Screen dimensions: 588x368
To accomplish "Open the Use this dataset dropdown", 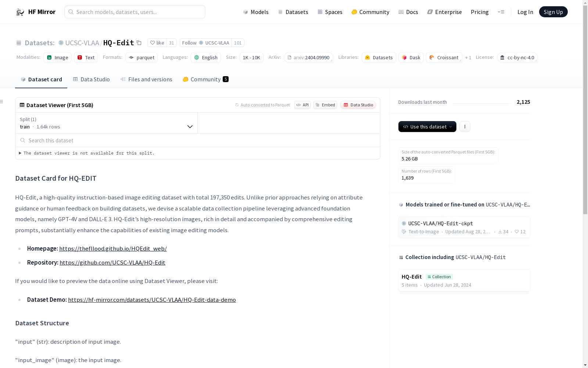I will [427, 127].
